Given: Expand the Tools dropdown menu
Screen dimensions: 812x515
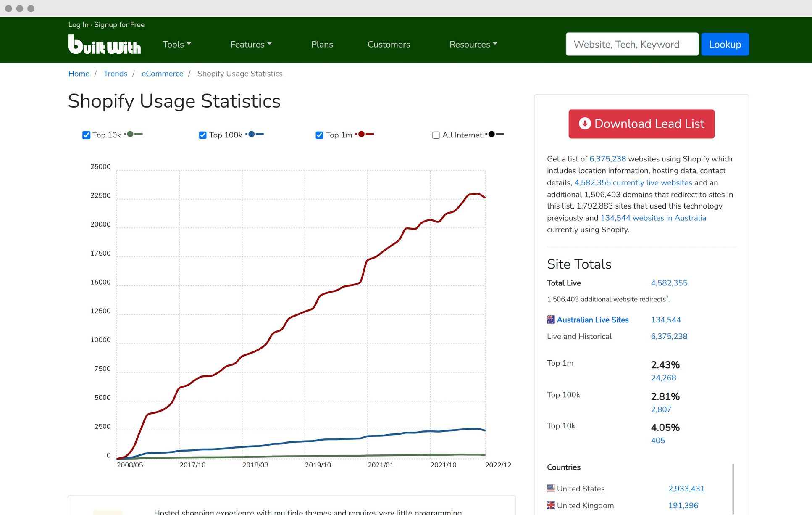Looking at the screenshot, I should tap(176, 44).
